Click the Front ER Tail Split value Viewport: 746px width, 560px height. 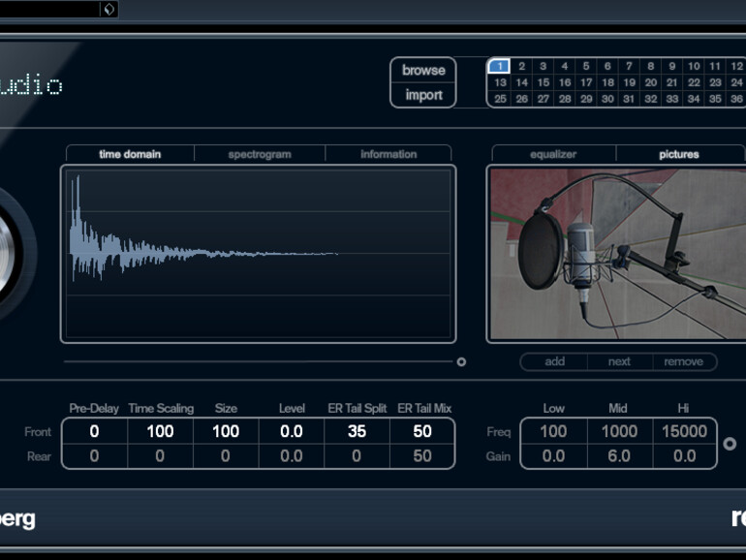(x=357, y=432)
